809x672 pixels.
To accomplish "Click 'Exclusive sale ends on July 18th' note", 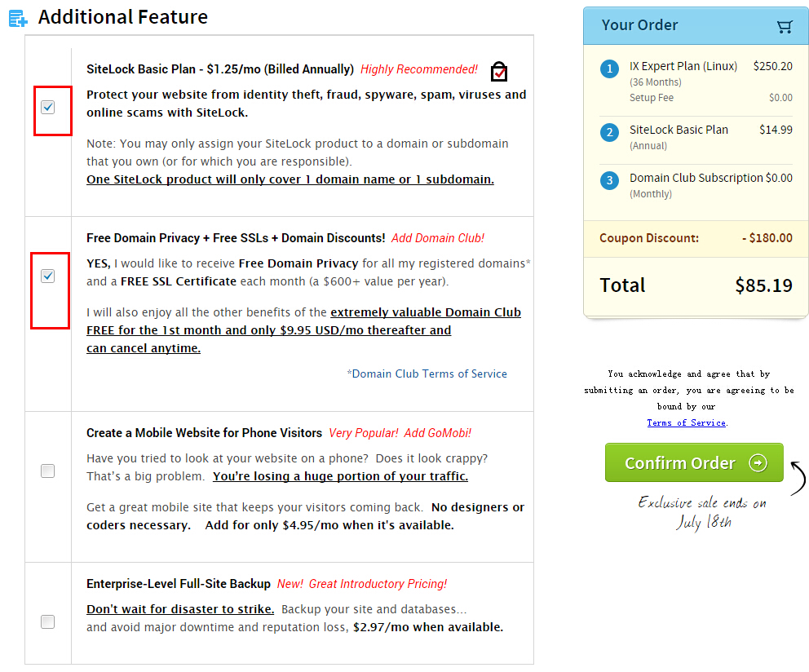I will pos(702,512).
